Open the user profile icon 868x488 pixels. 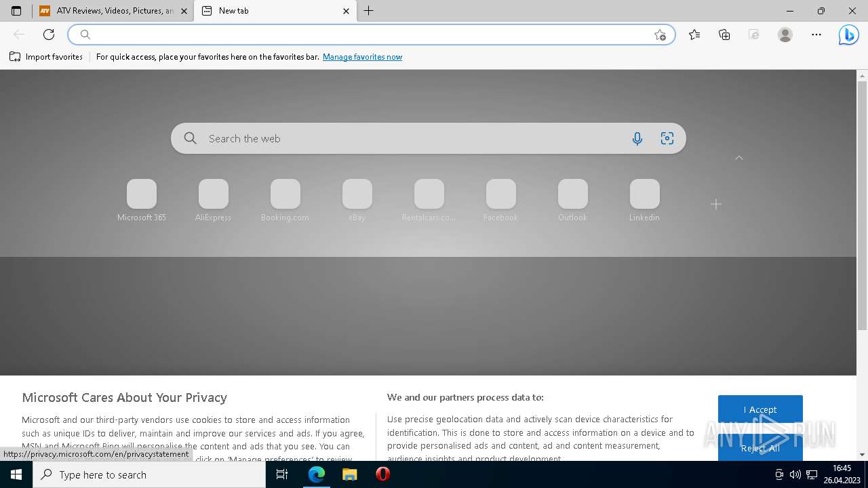tap(785, 35)
